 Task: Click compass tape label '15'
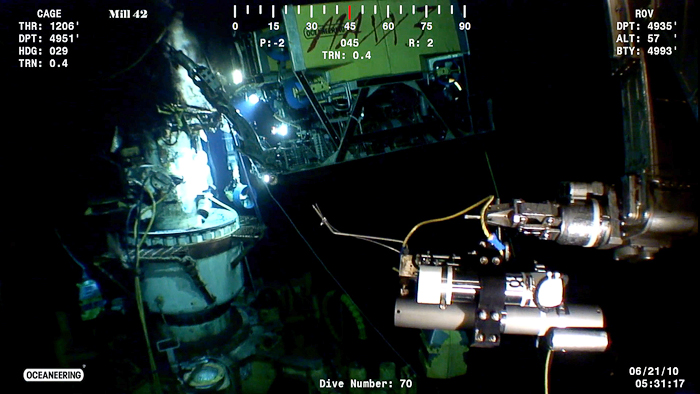[x=273, y=26]
